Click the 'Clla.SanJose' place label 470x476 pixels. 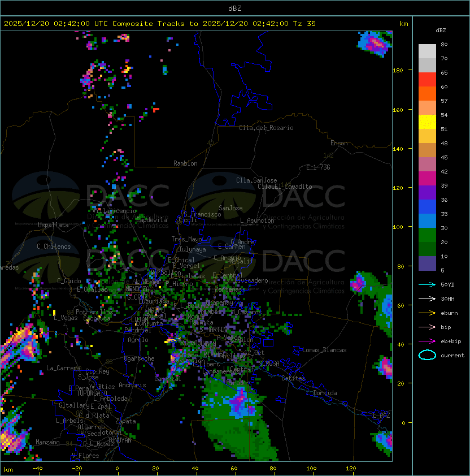256,180
